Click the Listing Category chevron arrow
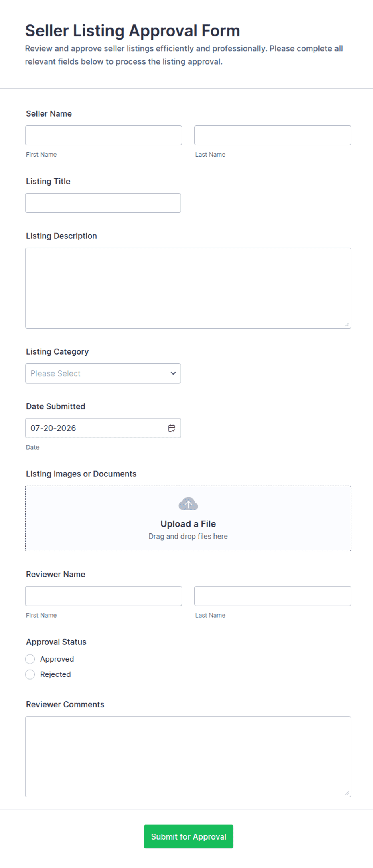This screenshot has width=373, height=868. click(173, 373)
